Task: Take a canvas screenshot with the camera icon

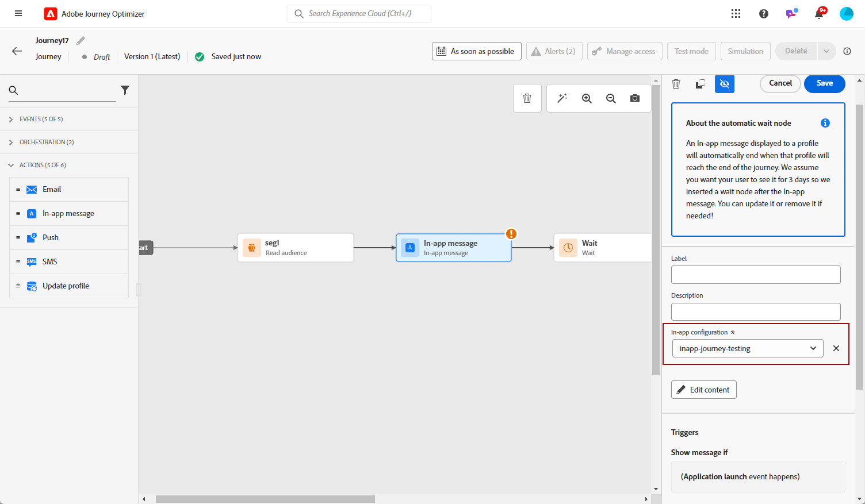Action: tap(635, 98)
